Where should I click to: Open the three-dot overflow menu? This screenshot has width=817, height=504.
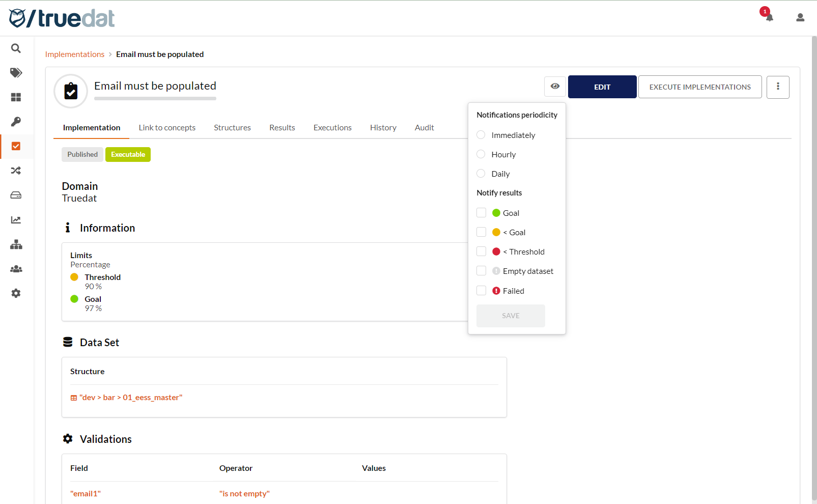[x=778, y=87]
